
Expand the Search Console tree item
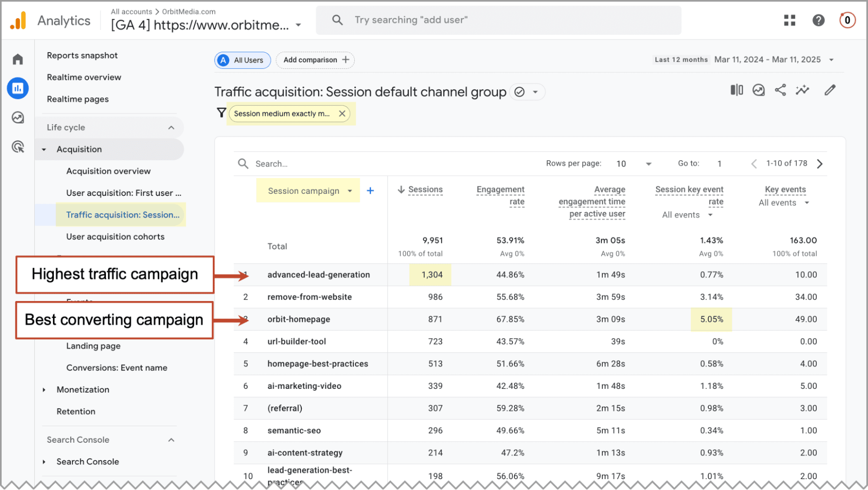[x=44, y=462]
